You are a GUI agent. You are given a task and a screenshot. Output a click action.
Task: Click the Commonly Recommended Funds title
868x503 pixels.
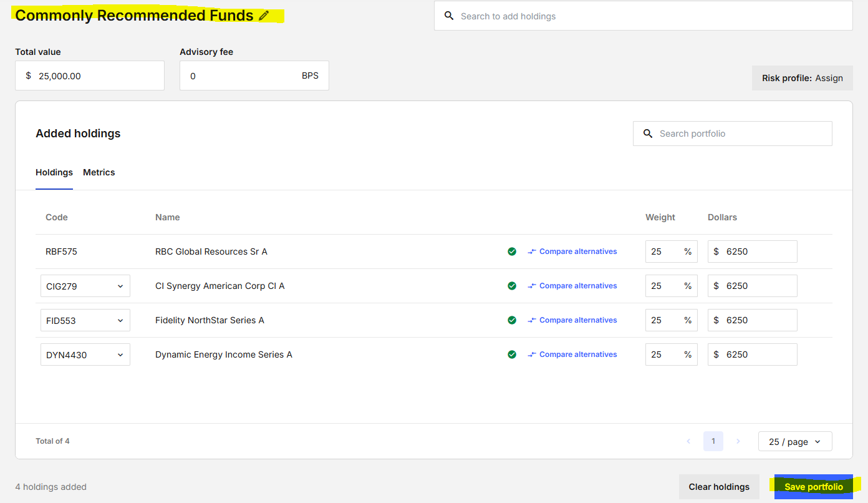pos(134,16)
